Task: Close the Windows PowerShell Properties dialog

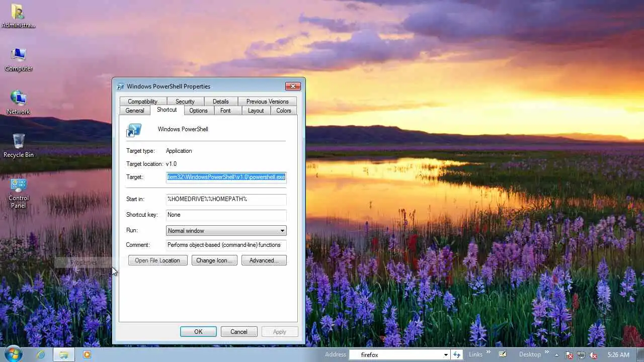Action: (x=293, y=86)
